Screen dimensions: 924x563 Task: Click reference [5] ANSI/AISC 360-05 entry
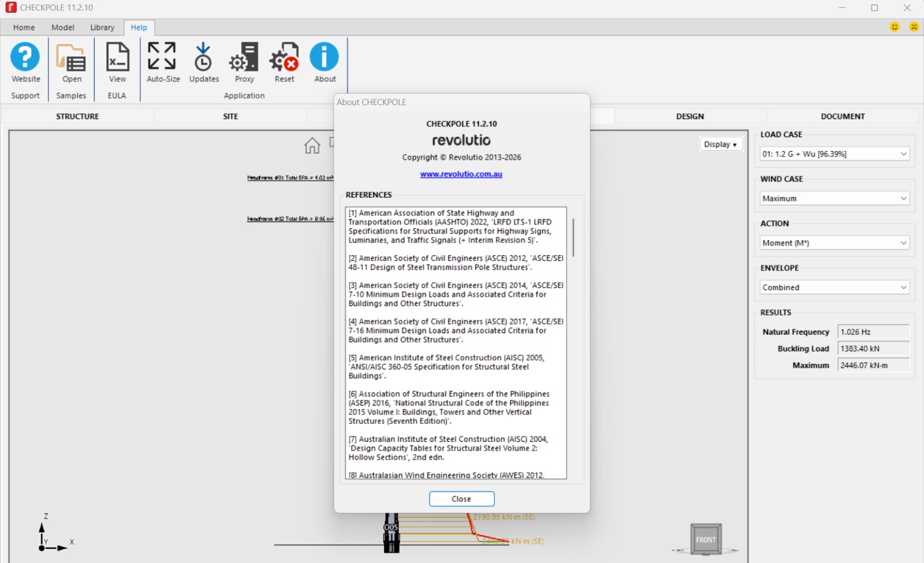(x=446, y=367)
